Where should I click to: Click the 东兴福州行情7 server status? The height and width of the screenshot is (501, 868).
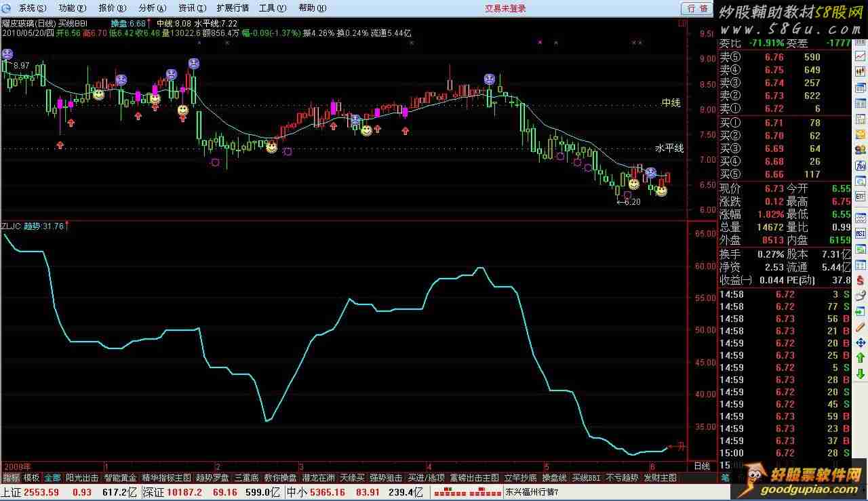click(x=532, y=492)
